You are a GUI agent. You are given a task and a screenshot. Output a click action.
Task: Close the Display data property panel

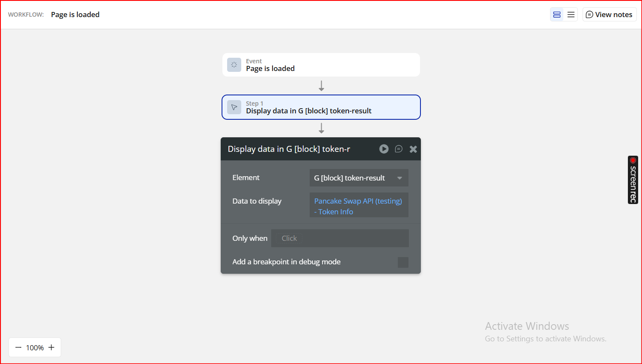click(x=413, y=149)
